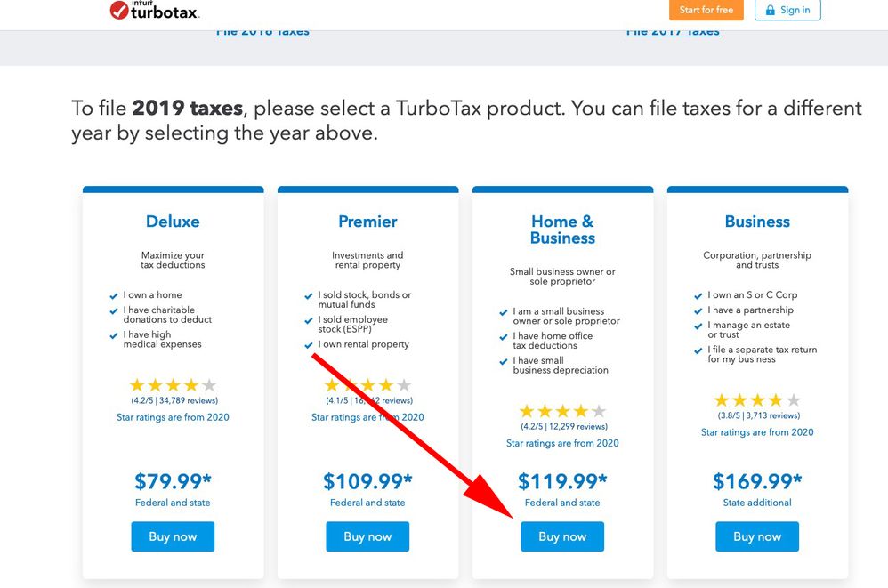The width and height of the screenshot is (888, 588).
Task: Buy the Deluxe plan now
Action: [x=173, y=536]
